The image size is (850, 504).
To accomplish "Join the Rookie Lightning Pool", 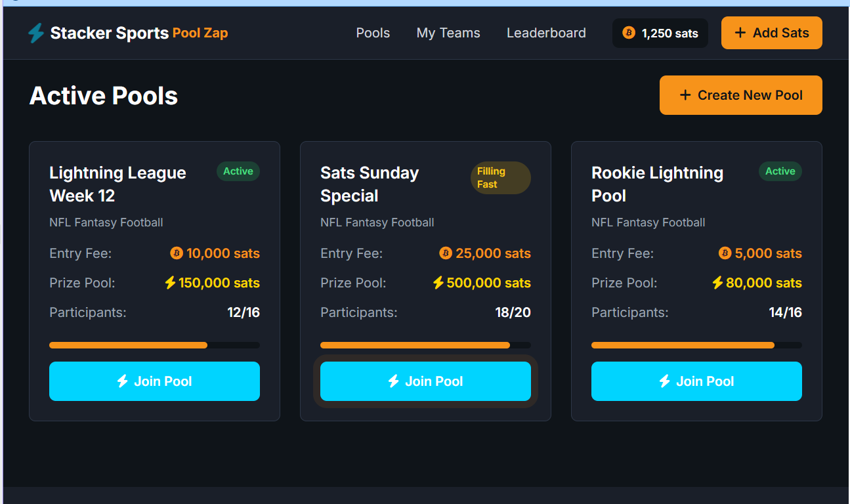I will [x=696, y=381].
